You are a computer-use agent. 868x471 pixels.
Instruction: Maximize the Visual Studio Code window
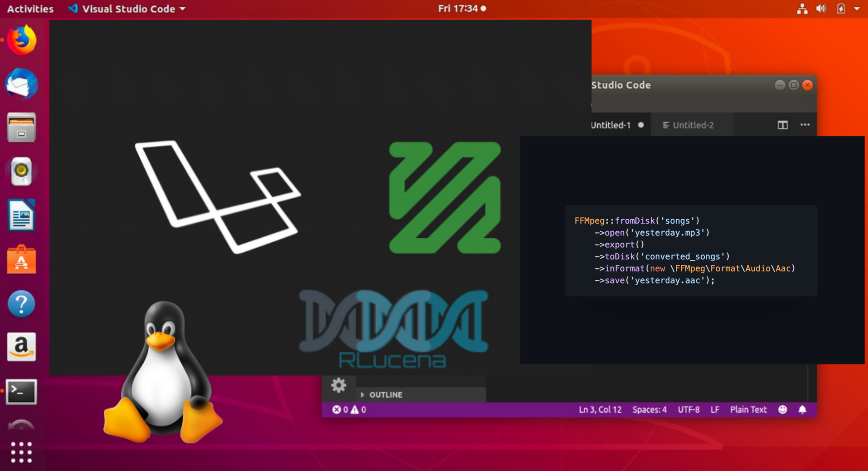[x=793, y=85]
